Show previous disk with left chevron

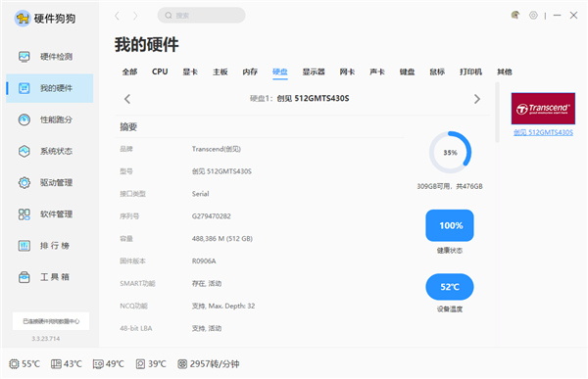(127, 99)
